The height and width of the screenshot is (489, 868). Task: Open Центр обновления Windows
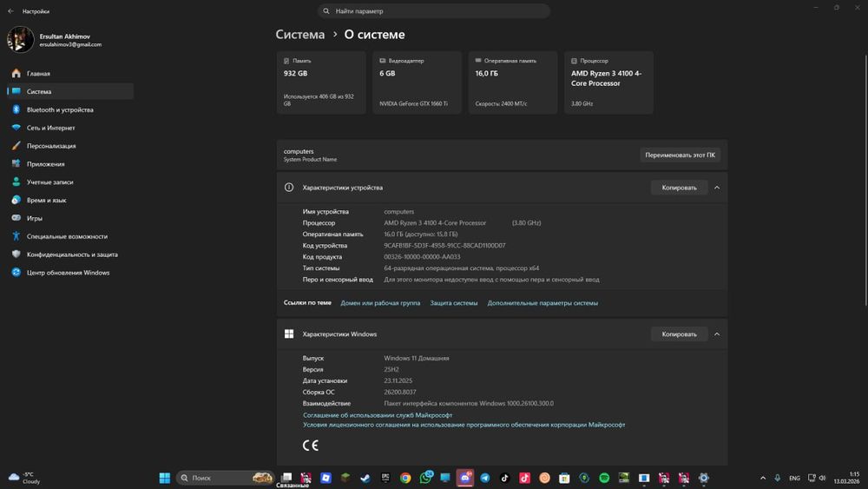[x=70, y=273]
